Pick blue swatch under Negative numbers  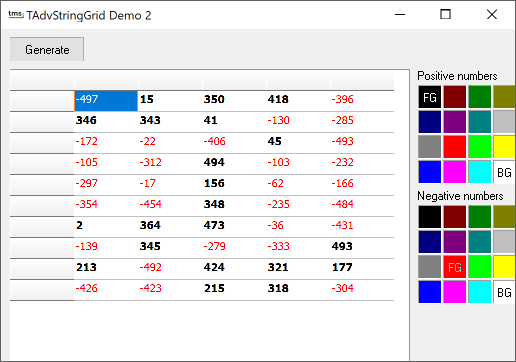430,292
